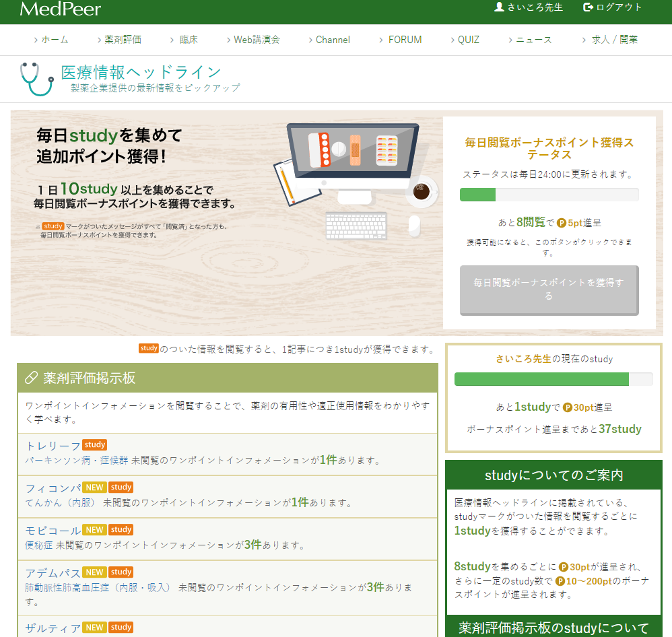Screen dimensions: 672x637
Task: Click the P point icon beside 5pt進呈
Action: 562,223
